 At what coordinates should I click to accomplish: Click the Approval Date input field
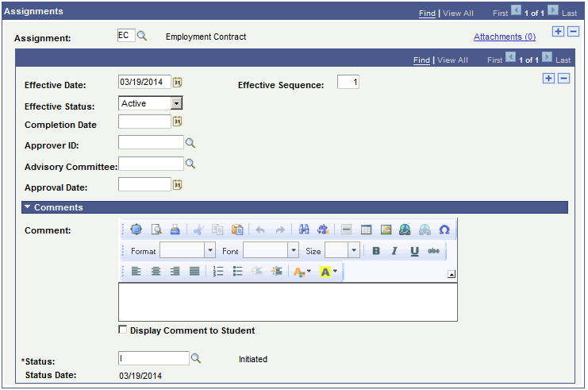tap(144, 185)
